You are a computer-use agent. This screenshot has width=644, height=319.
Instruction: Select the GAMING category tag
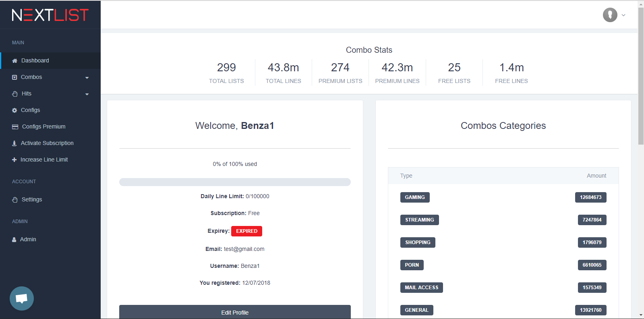coord(415,197)
